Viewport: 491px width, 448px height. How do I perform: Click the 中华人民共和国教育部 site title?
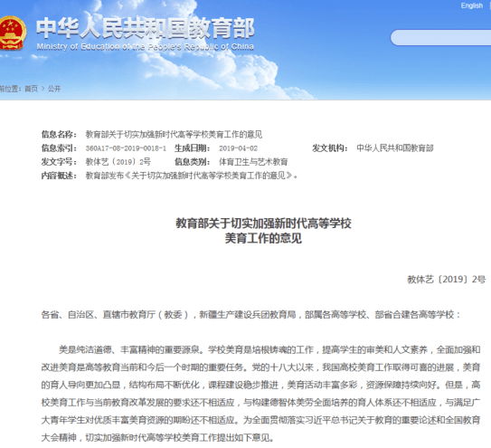point(146,28)
